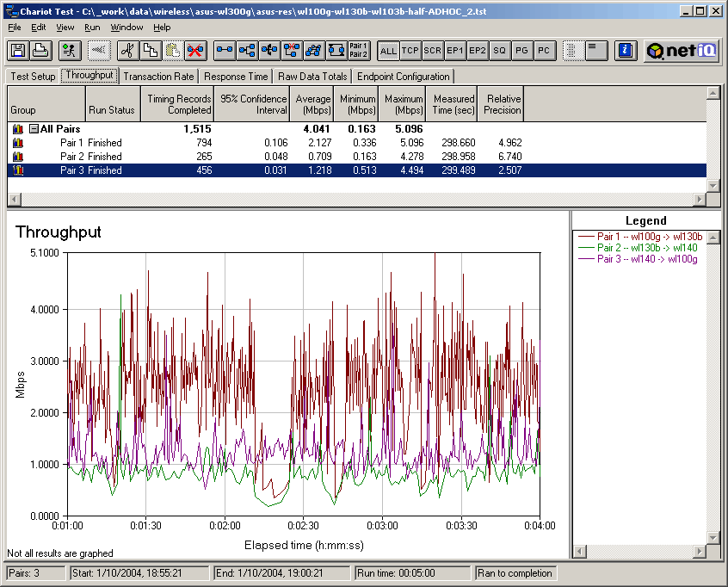Click the legend panel scroll-down arrow
Viewport: 728px width, 587px height.
point(715,537)
